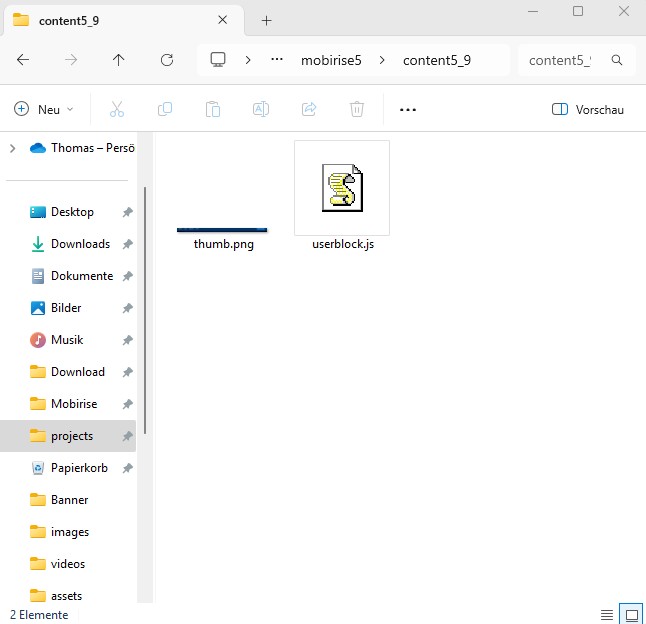The image size is (646, 624).
Task: Select the userblock.js file
Action: tap(342, 197)
